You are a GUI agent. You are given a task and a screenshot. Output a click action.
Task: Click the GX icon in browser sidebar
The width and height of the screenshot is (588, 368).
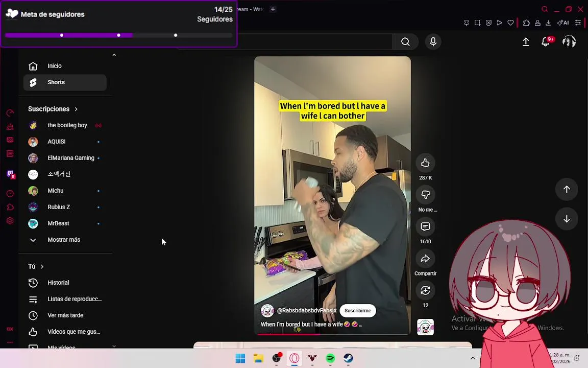[10, 329]
